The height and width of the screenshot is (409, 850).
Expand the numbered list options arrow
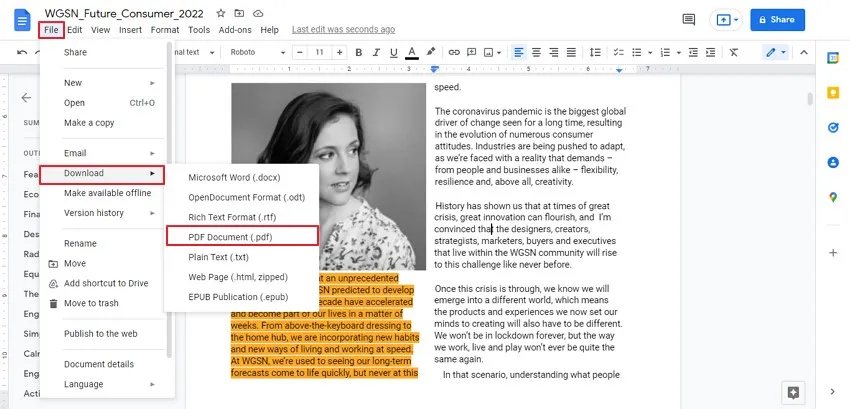[x=679, y=53]
